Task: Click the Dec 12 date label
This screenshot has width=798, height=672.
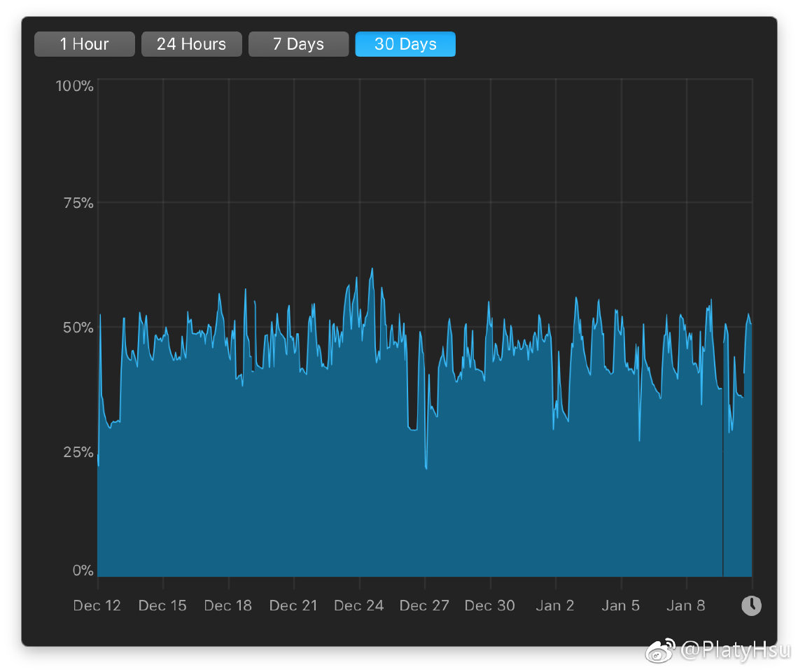Action: click(97, 605)
